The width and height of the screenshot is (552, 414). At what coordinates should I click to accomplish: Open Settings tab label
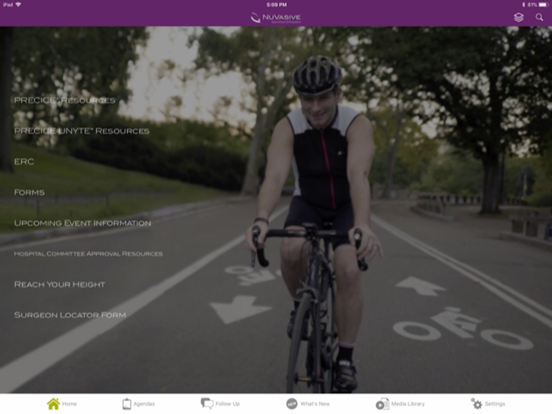[495, 404]
